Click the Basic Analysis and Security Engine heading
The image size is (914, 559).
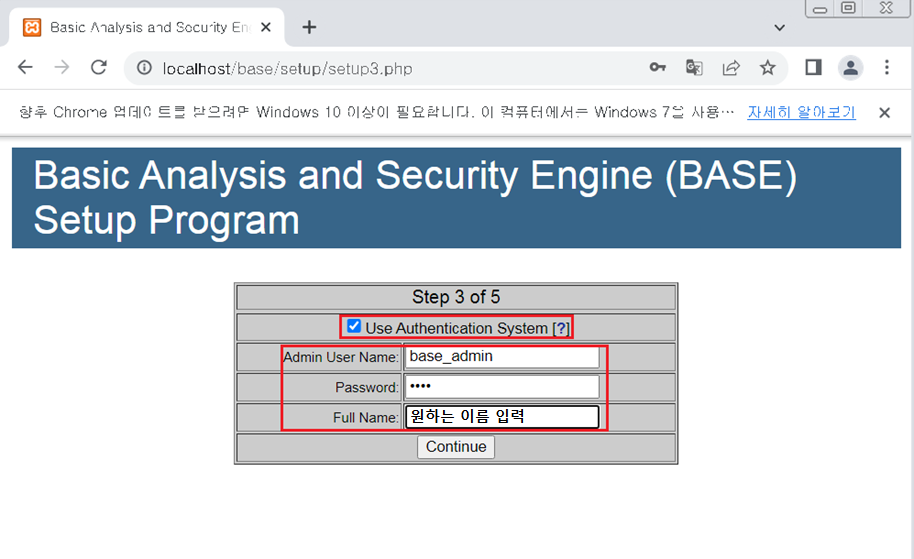415,198
